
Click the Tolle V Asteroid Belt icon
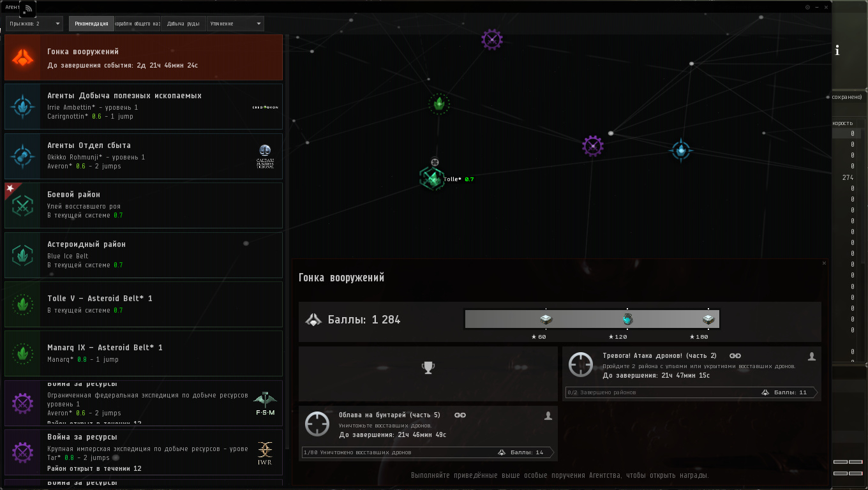click(23, 304)
